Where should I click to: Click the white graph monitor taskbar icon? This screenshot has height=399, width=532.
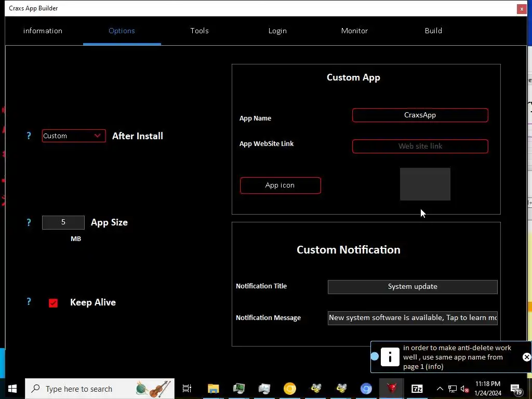[264, 389]
